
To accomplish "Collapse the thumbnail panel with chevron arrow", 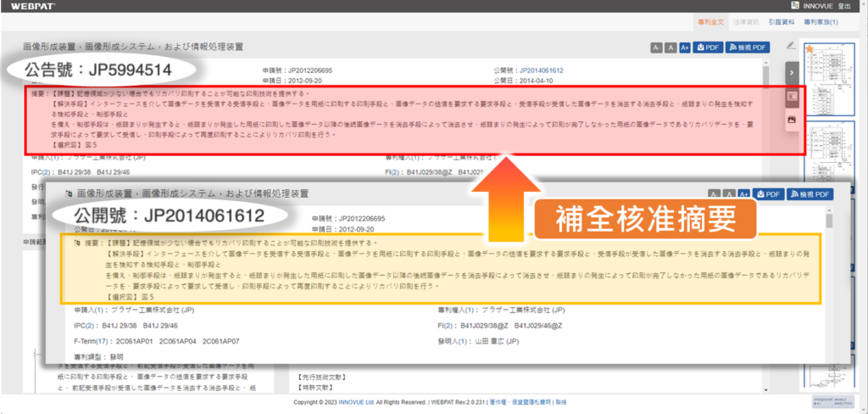I will tap(792, 72).
